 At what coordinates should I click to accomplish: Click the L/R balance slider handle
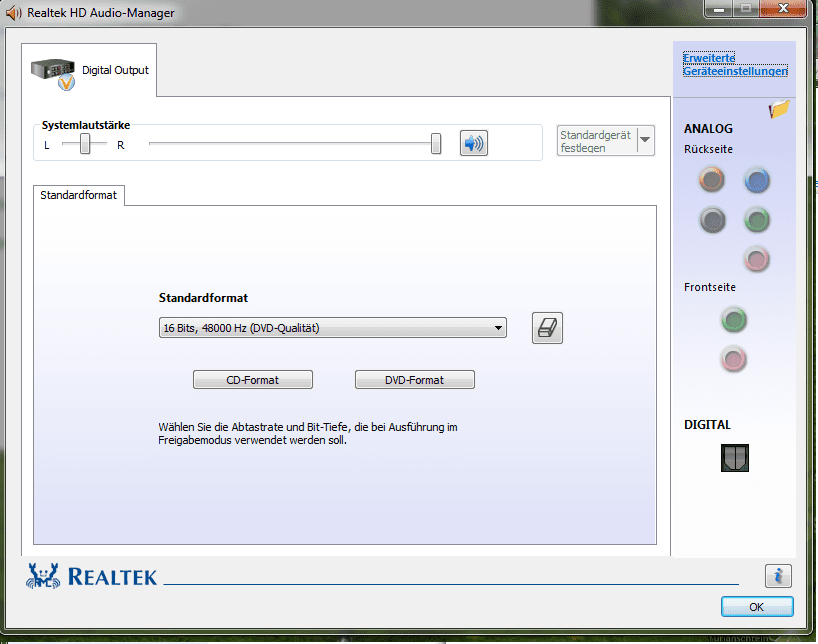[x=85, y=144]
